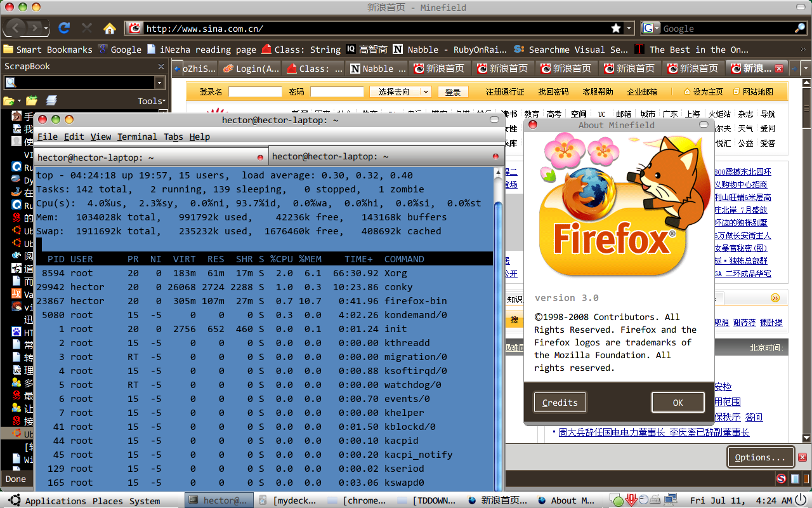Open the Terminal menu in terminal window
This screenshot has height=508, width=812.
(x=137, y=137)
